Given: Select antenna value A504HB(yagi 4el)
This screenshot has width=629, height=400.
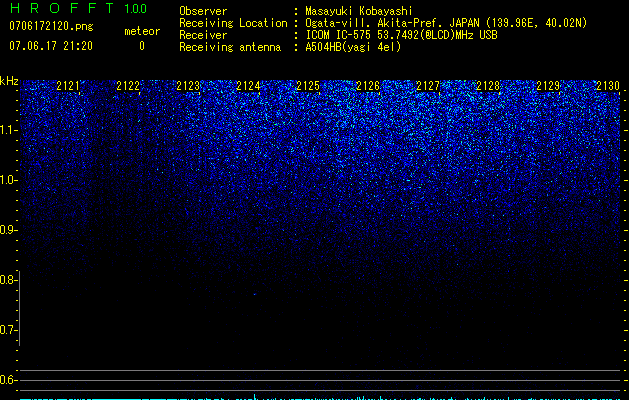Looking at the screenshot, I should pyautogui.click(x=353, y=47).
